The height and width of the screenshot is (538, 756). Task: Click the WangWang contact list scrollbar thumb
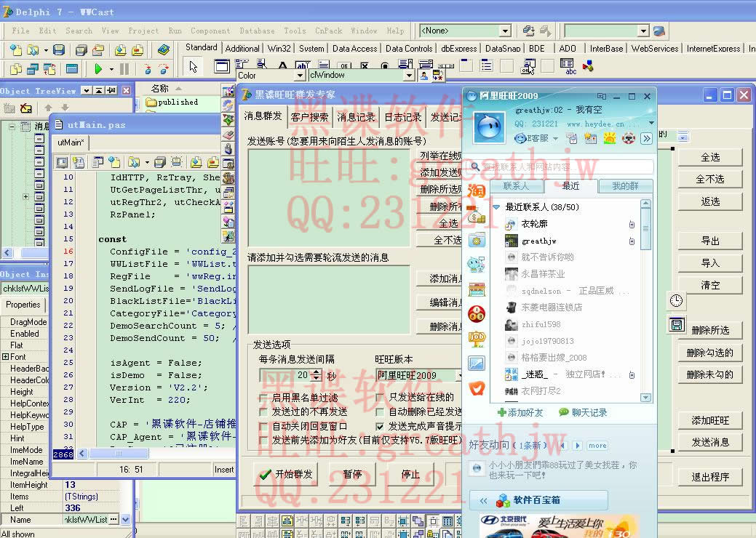pos(645,229)
